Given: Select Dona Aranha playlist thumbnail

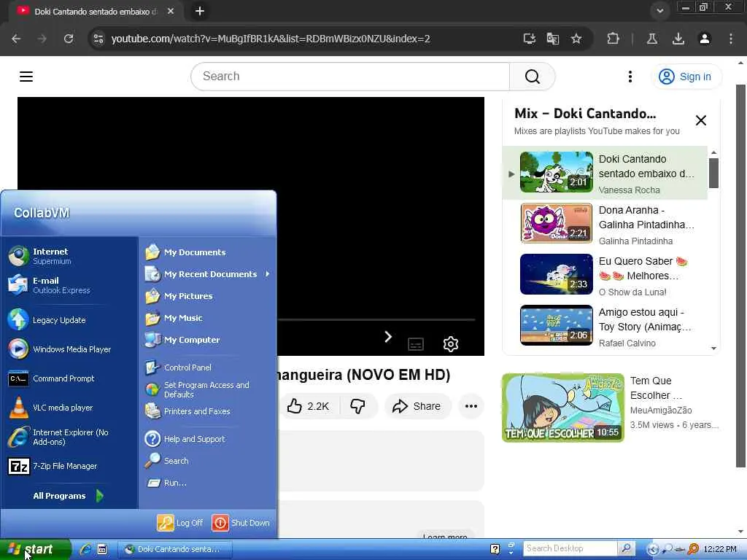Looking at the screenshot, I should tap(556, 223).
